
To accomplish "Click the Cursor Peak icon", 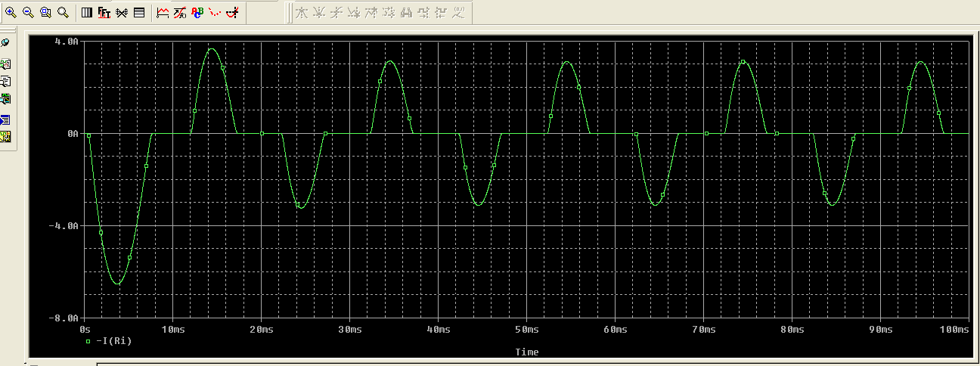I will coord(302,12).
